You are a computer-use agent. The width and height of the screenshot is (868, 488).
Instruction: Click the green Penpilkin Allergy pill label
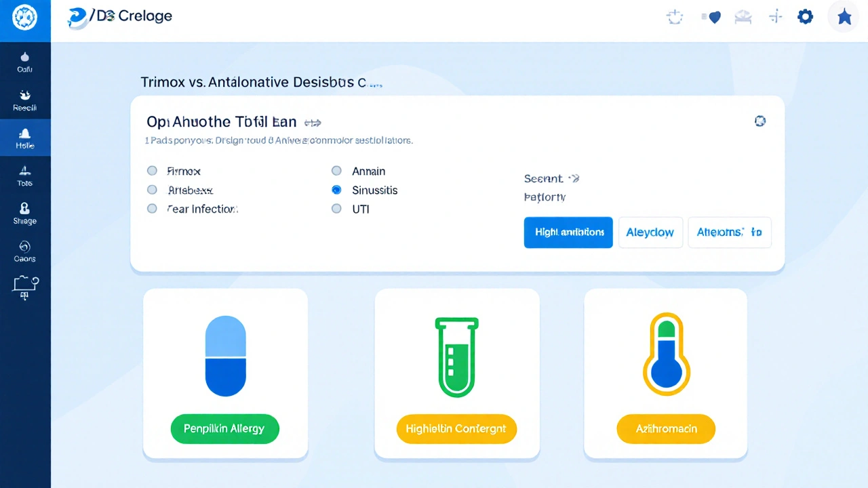[x=225, y=429]
